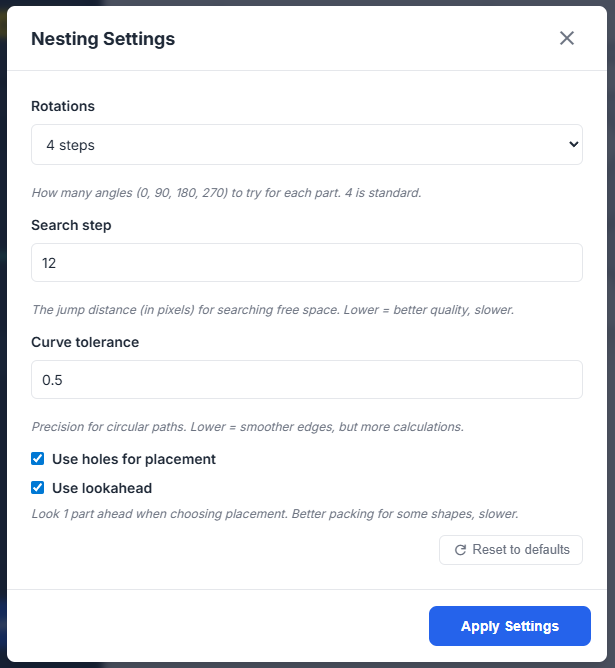The height and width of the screenshot is (668, 615).
Task: Disable the Use lookahead checkbox
Action: pos(38,488)
